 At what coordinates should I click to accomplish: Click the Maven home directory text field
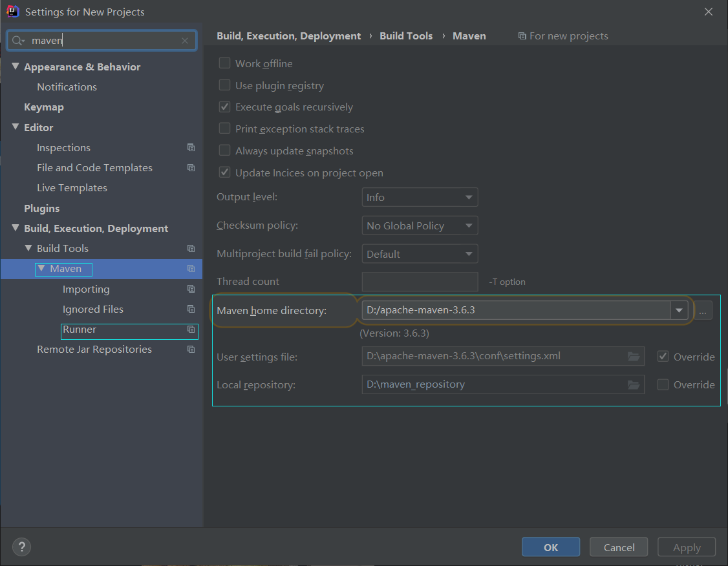516,310
